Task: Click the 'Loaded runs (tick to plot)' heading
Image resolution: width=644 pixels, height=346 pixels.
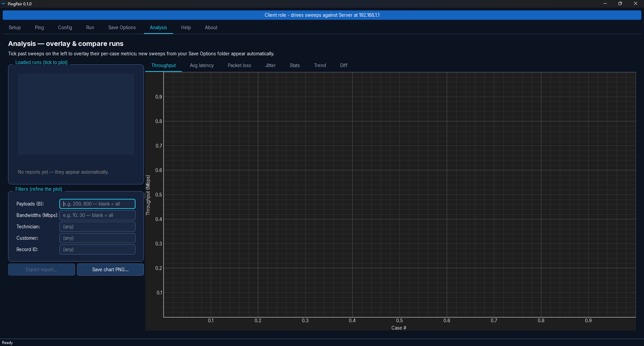Action: [x=42, y=62]
